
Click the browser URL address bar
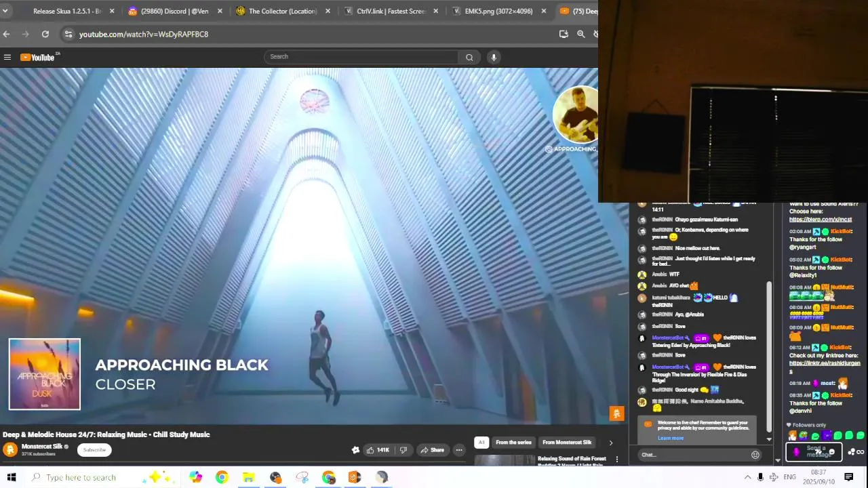tap(312, 34)
